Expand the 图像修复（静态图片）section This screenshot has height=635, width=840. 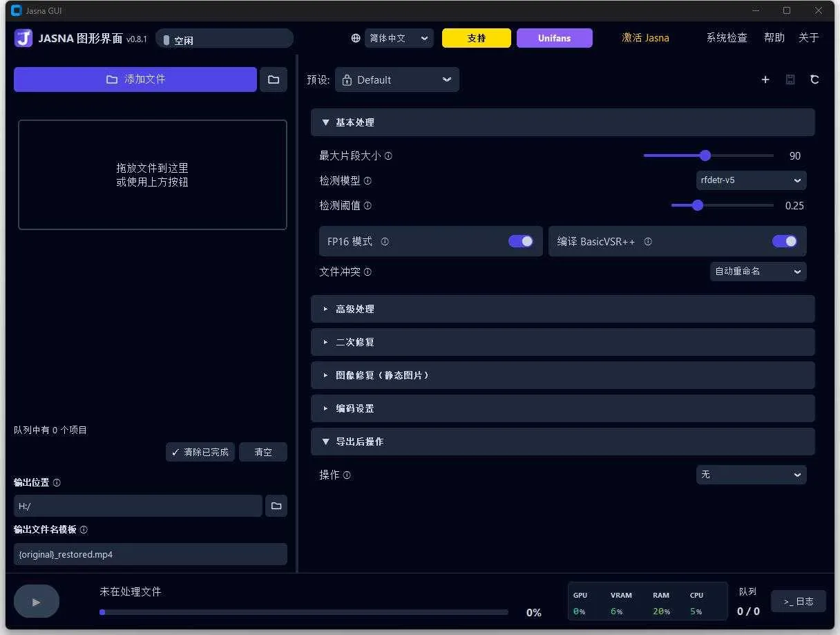click(x=563, y=375)
